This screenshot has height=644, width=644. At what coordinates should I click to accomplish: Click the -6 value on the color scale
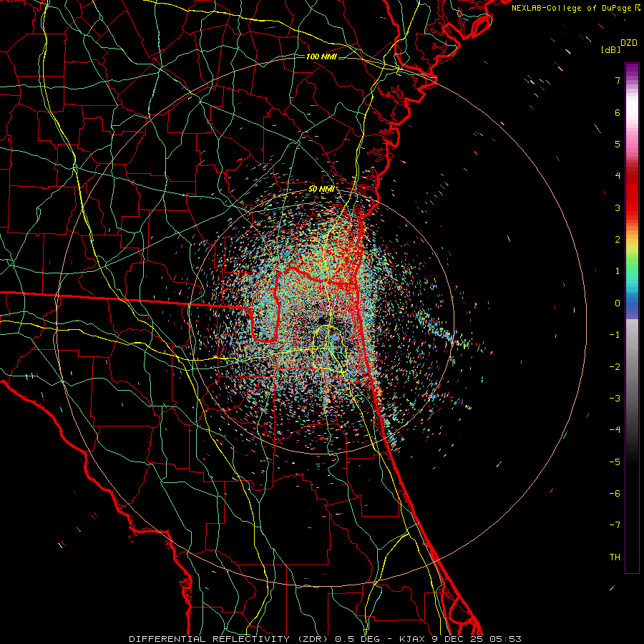pos(615,494)
